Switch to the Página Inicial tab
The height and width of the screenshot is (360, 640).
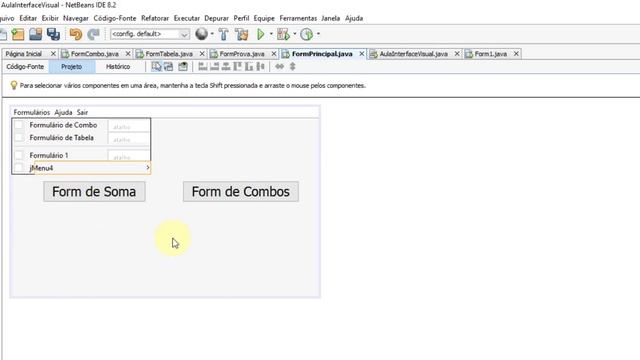tap(24, 54)
